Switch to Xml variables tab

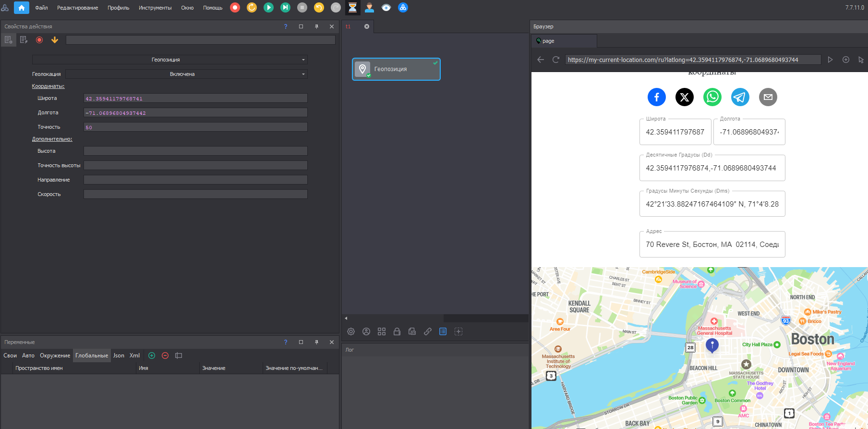pyautogui.click(x=134, y=355)
